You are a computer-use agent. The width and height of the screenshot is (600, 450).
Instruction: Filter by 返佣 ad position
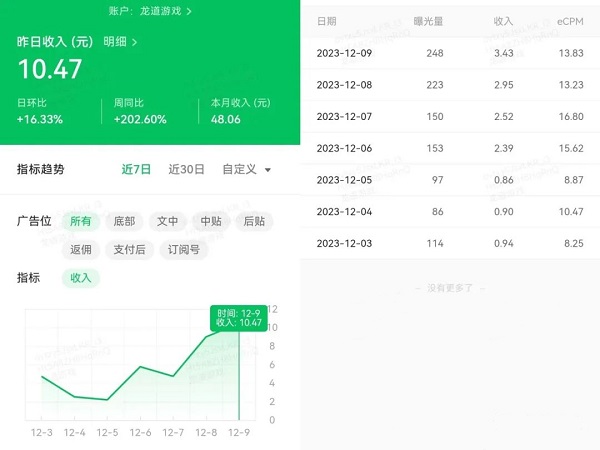click(80, 249)
